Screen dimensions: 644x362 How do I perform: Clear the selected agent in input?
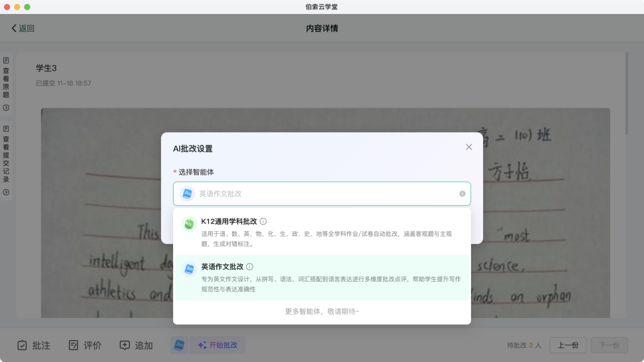[x=462, y=194]
